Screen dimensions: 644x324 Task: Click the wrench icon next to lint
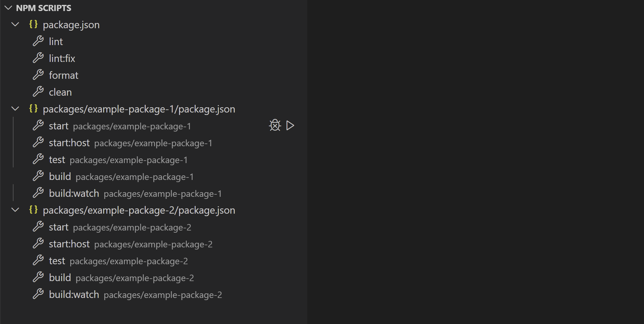[x=38, y=41]
